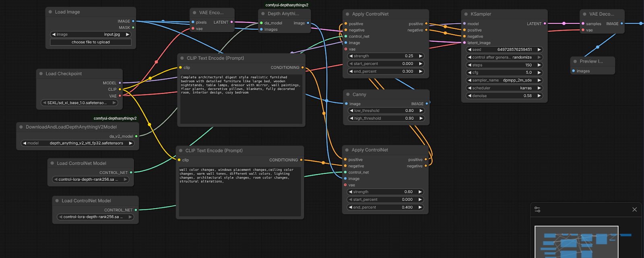
Task: Click the LATENT output port on VAE Encode
Action: [231, 23]
